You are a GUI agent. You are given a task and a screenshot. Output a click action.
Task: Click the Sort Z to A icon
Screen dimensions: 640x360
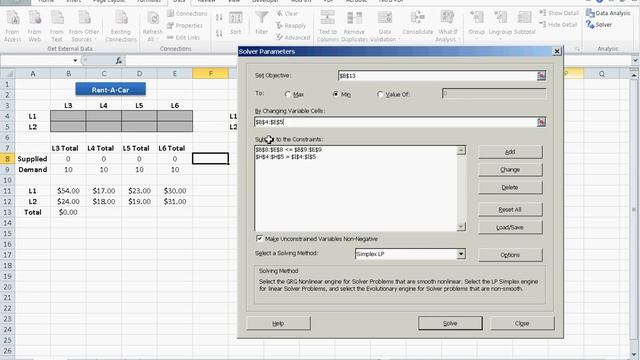tap(219, 33)
